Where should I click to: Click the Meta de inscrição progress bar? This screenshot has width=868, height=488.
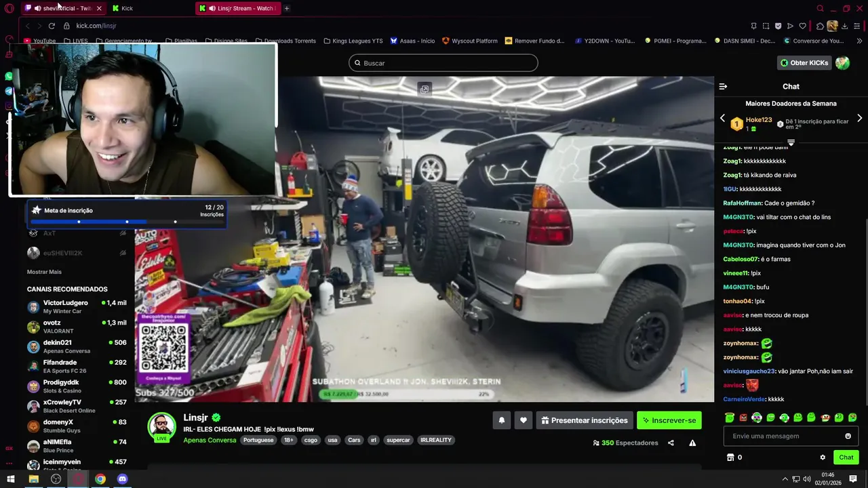tap(126, 222)
